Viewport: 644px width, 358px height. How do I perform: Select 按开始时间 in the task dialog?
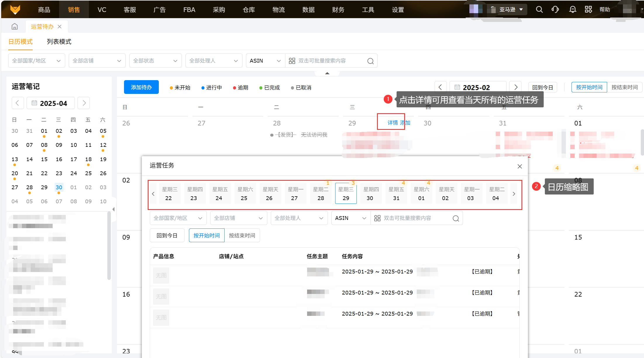(206, 235)
